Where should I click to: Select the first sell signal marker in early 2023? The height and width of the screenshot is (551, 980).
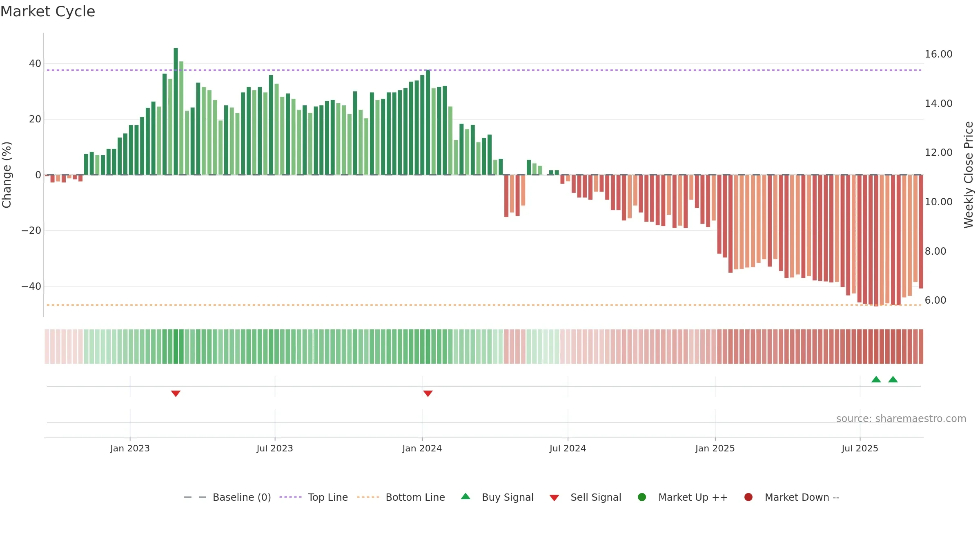point(176,393)
